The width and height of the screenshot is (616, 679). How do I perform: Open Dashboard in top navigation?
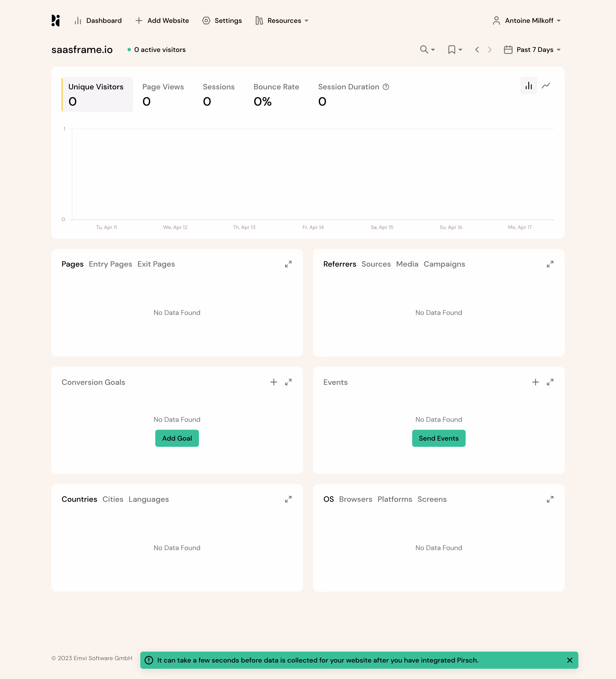point(98,21)
